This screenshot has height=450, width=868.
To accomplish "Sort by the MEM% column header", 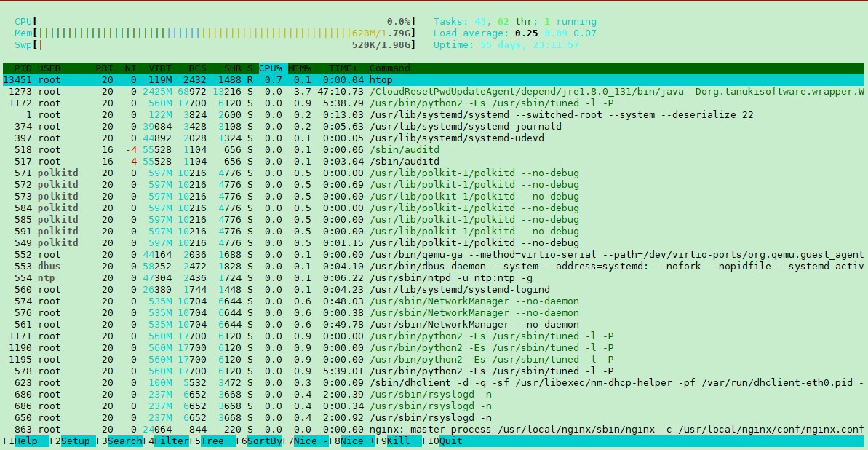I will (300, 68).
